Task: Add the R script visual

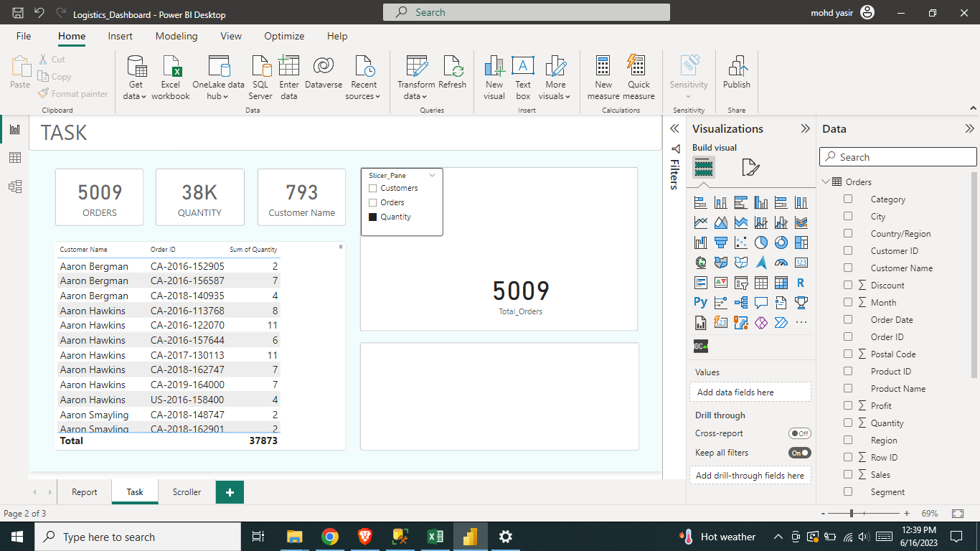Action: click(801, 283)
